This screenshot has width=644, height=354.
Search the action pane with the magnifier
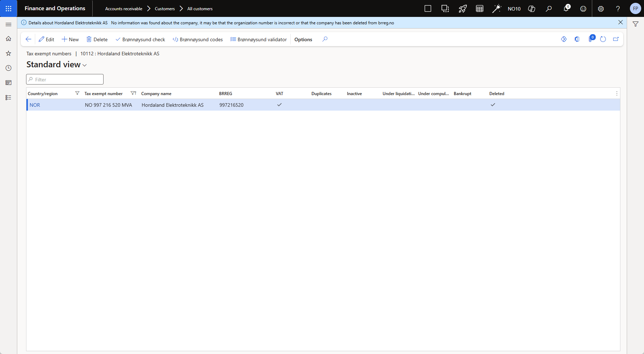[x=325, y=39]
